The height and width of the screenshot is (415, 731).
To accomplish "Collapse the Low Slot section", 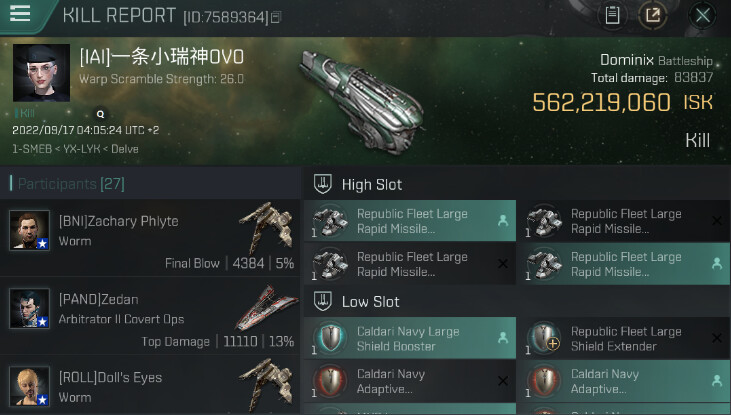I will pos(371,301).
